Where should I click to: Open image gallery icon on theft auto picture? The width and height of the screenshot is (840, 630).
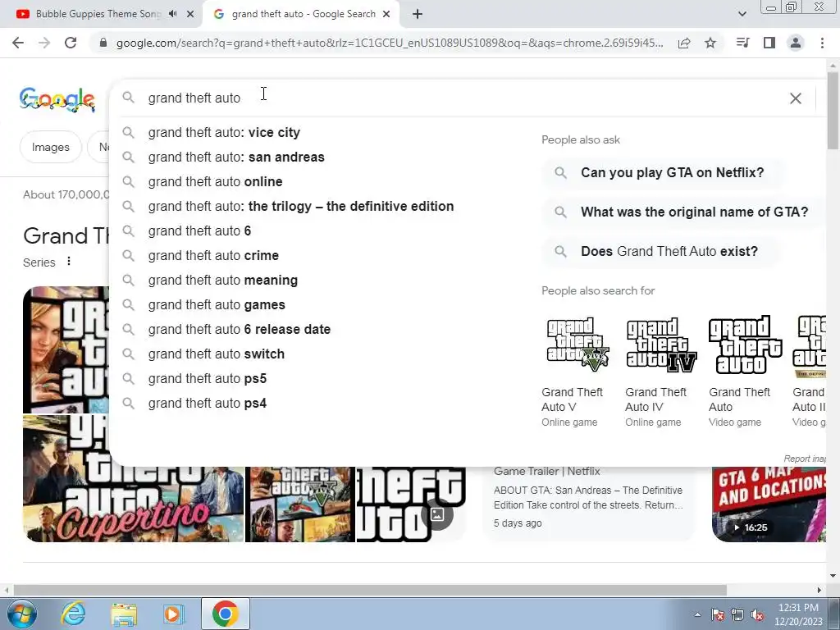click(437, 515)
